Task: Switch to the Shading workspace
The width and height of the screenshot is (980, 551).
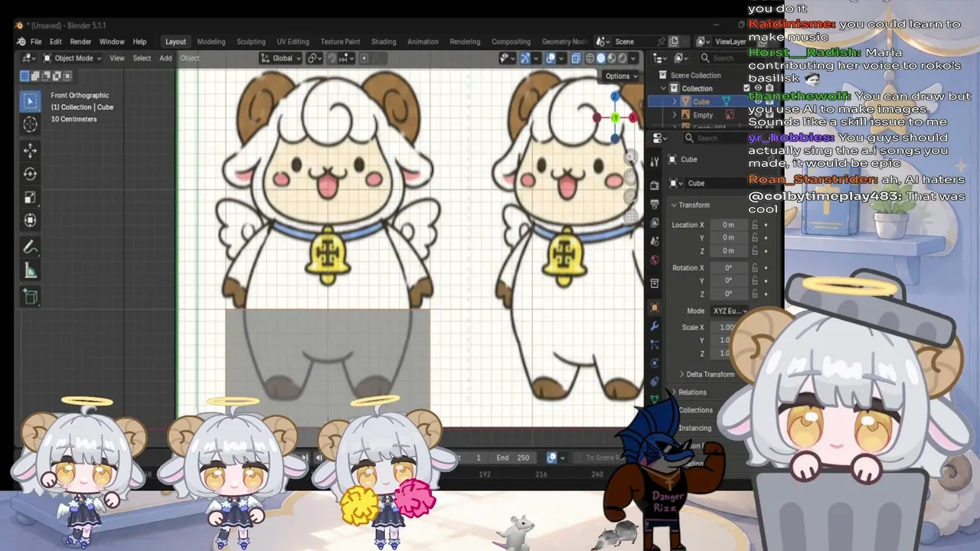Action: pyautogui.click(x=384, y=41)
